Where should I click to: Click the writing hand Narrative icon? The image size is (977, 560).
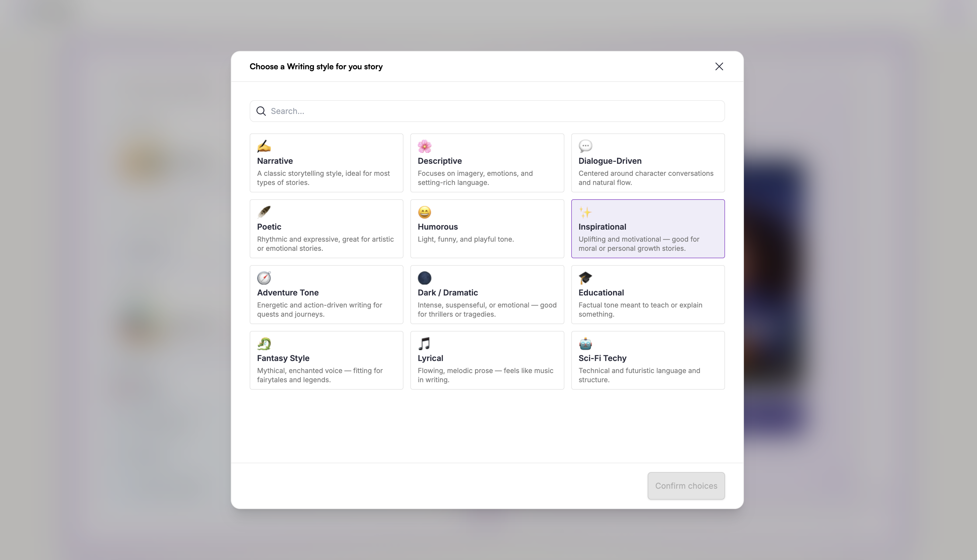264,146
